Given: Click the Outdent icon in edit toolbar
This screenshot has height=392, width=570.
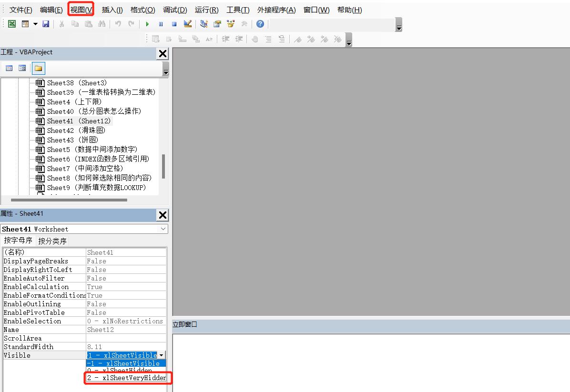Looking at the screenshot, I should pos(239,39).
